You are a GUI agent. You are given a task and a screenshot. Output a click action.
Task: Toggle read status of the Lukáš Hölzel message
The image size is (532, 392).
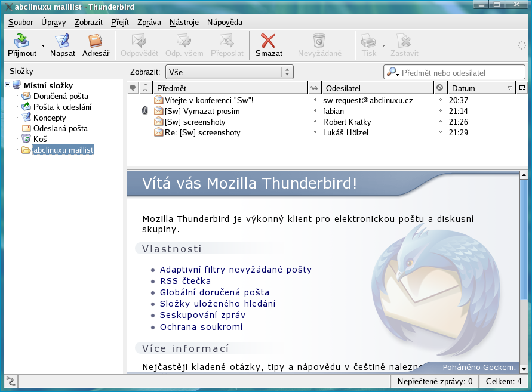pyautogui.click(x=315, y=132)
